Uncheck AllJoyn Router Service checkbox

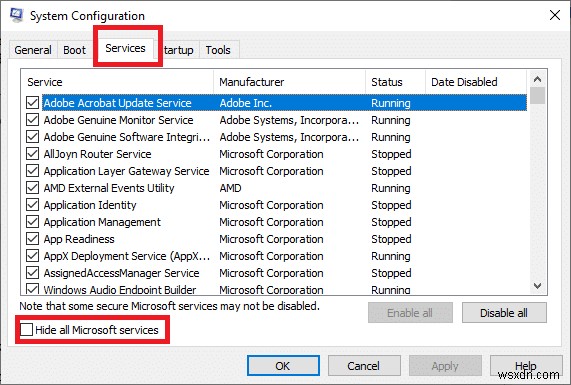click(32, 154)
